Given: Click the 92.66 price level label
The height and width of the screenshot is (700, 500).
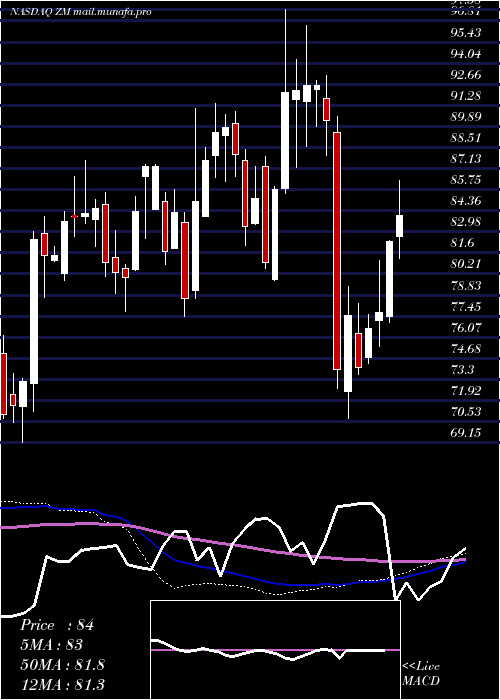Looking at the screenshot, I should pyautogui.click(x=467, y=75).
